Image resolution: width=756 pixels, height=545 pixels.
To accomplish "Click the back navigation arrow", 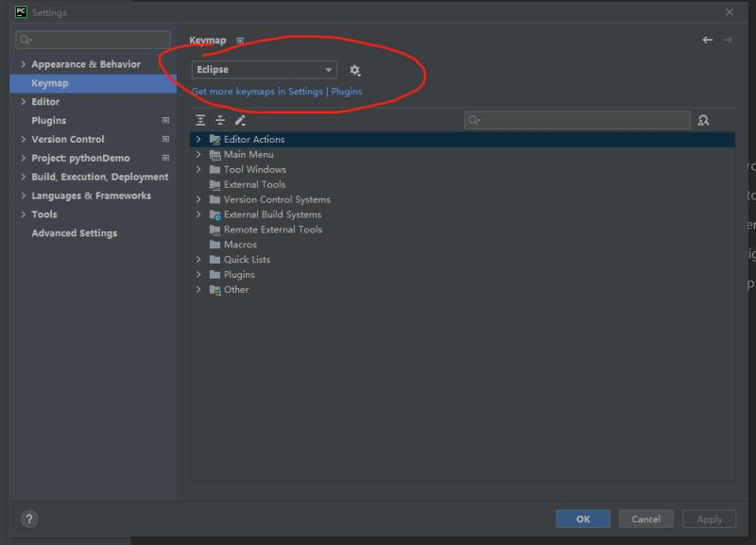I will pyautogui.click(x=708, y=42).
